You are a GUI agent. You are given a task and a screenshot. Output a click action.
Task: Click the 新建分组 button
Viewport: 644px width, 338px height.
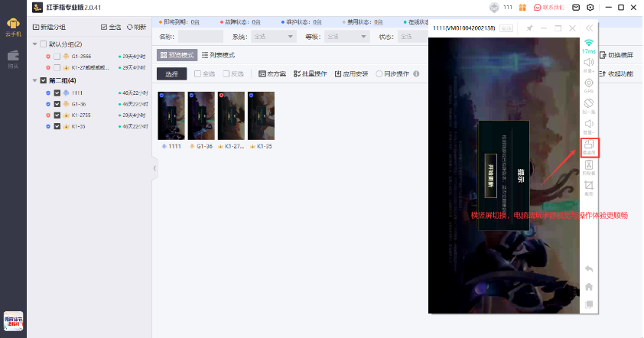[50, 27]
